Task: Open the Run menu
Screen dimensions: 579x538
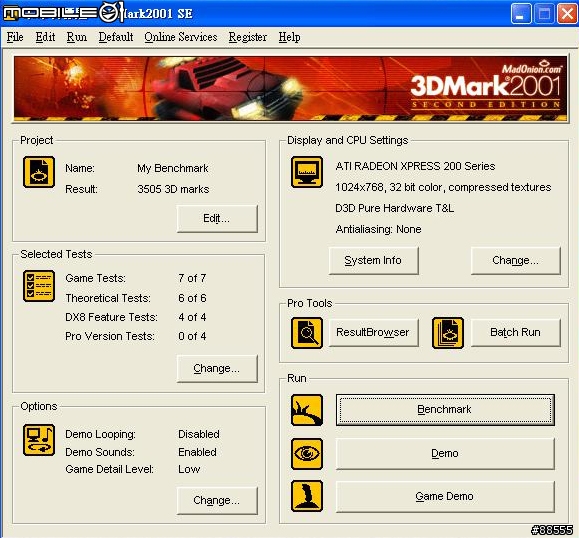Action: pos(76,37)
